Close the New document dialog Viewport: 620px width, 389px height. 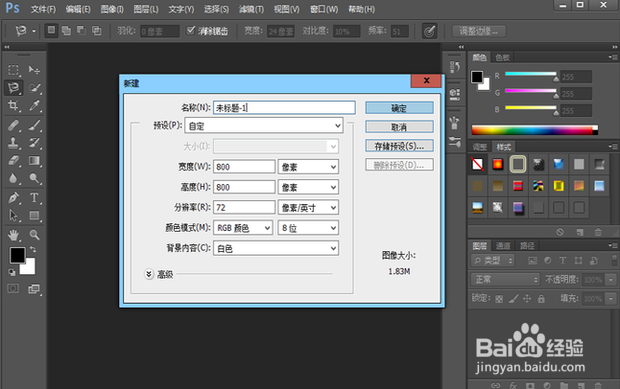[x=426, y=81]
